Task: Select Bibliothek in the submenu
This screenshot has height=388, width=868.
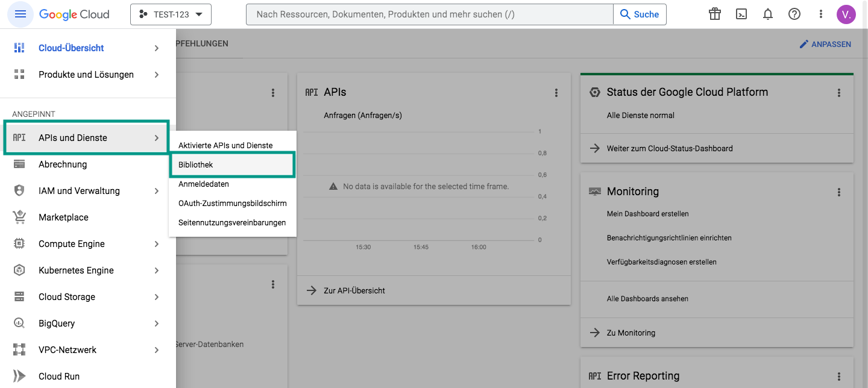Action: click(233, 165)
